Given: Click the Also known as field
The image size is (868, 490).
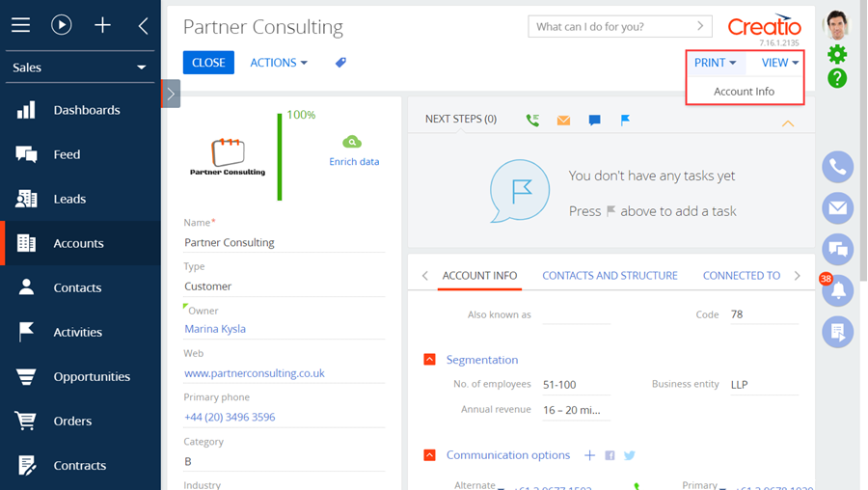Looking at the screenshot, I should pyautogui.click(x=577, y=314).
